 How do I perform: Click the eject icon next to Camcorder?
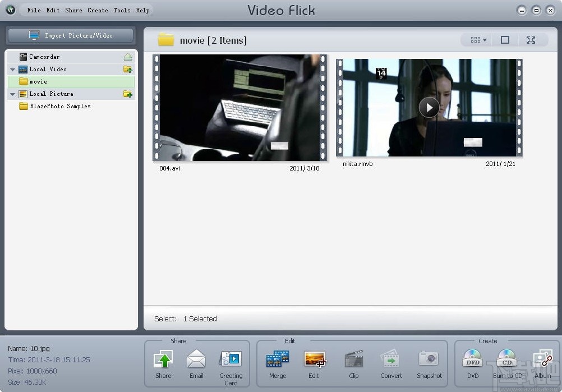pos(128,57)
